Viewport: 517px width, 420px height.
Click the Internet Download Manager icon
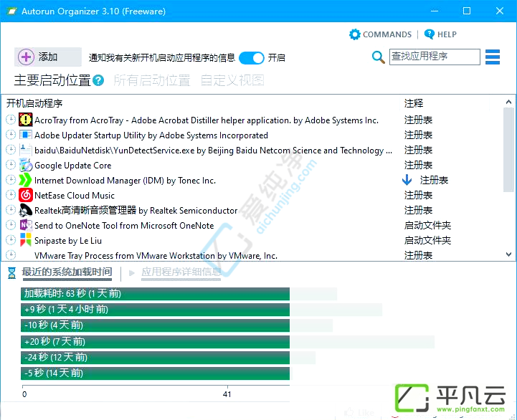coord(25,180)
